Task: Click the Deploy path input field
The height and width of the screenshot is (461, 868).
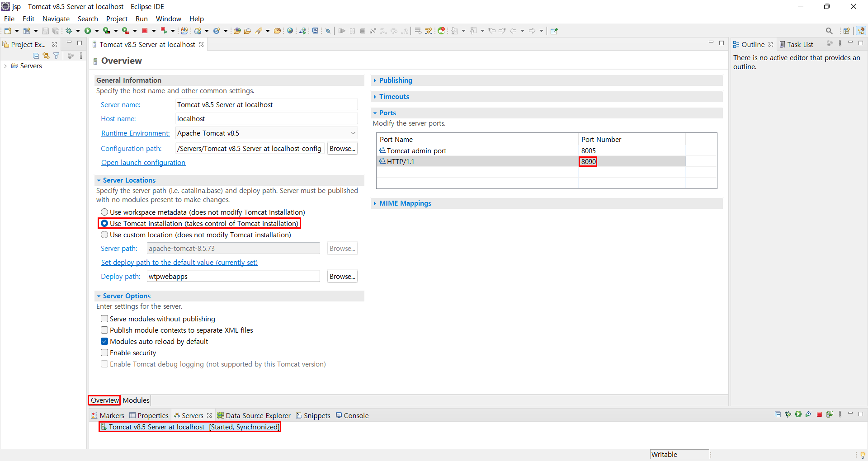Action: tap(233, 276)
